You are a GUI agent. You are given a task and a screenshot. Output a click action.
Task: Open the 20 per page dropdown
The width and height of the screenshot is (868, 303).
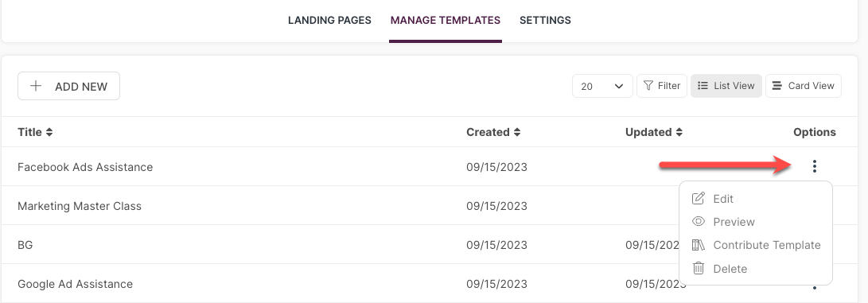pyautogui.click(x=602, y=86)
